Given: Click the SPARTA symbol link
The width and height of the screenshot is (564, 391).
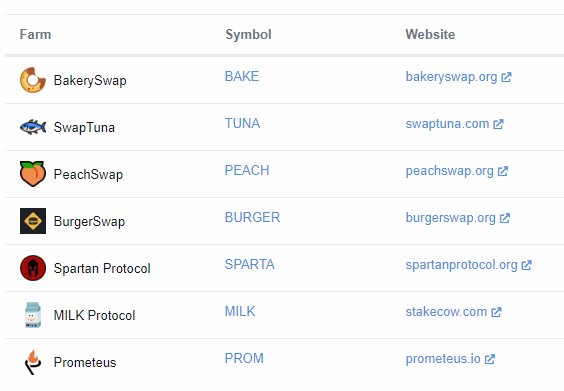Looking at the screenshot, I should [250, 264].
